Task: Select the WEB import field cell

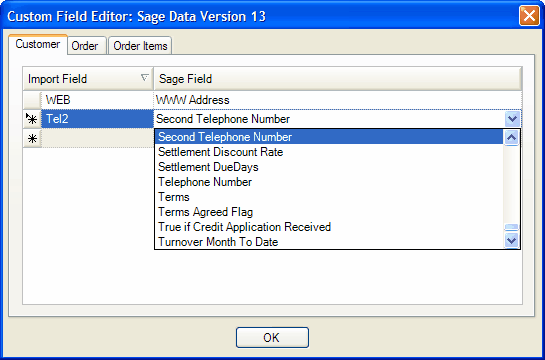Action: pyautogui.click(x=97, y=100)
